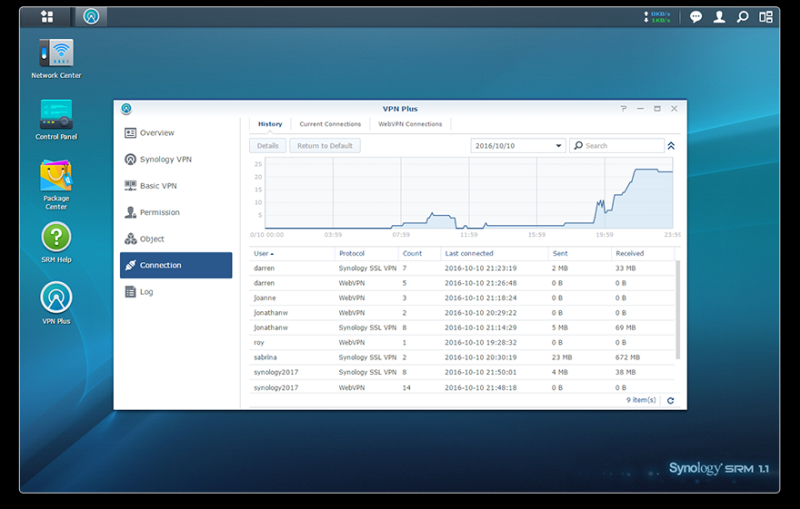The image size is (800, 509).
Task: Open VPN Plus desktop shortcut
Action: tap(56, 303)
